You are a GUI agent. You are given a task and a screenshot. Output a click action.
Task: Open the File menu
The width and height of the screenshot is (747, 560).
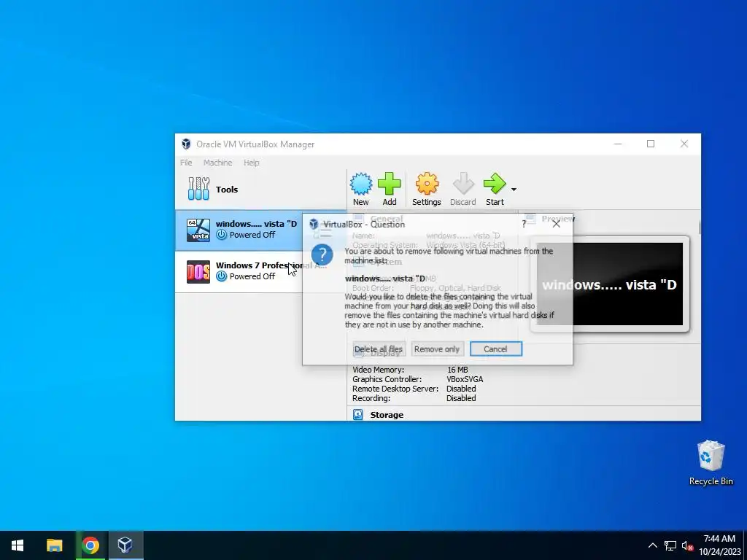click(x=186, y=163)
